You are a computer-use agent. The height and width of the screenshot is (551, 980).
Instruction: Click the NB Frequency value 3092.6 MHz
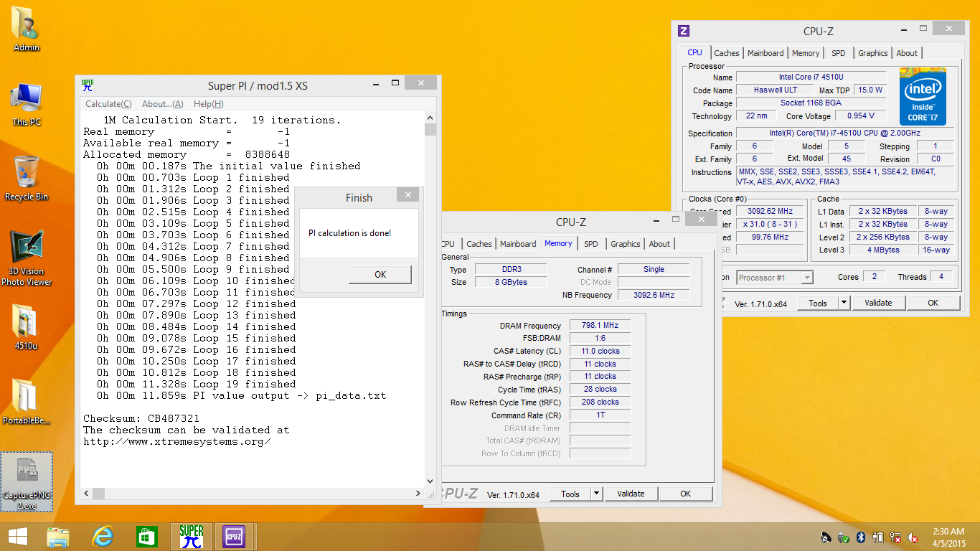[654, 295]
